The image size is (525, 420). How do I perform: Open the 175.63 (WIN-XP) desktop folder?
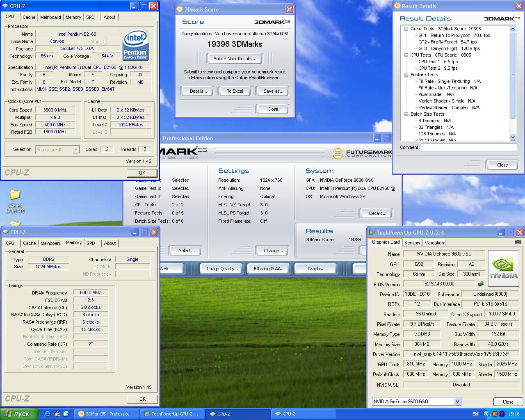[x=15, y=201]
